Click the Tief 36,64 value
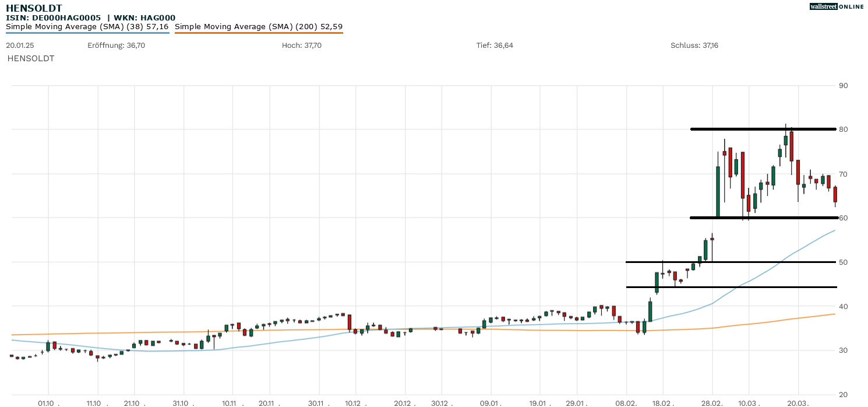Viewport: 868px width, 407px height. click(x=495, y=45)
